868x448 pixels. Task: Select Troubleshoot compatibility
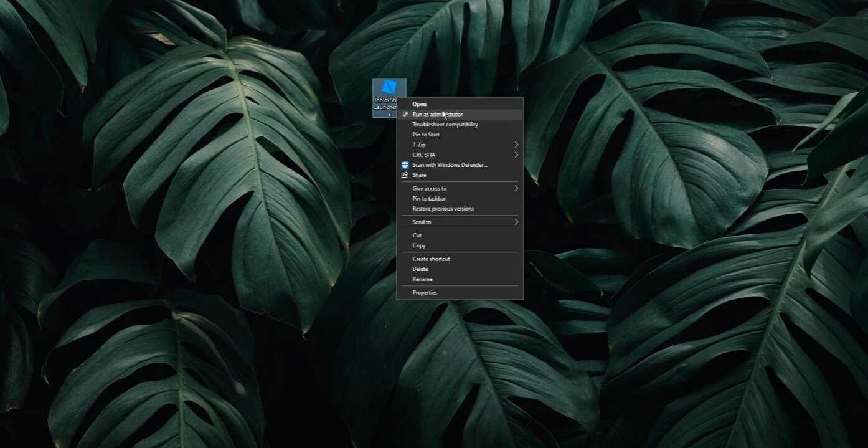coord(445,125)
